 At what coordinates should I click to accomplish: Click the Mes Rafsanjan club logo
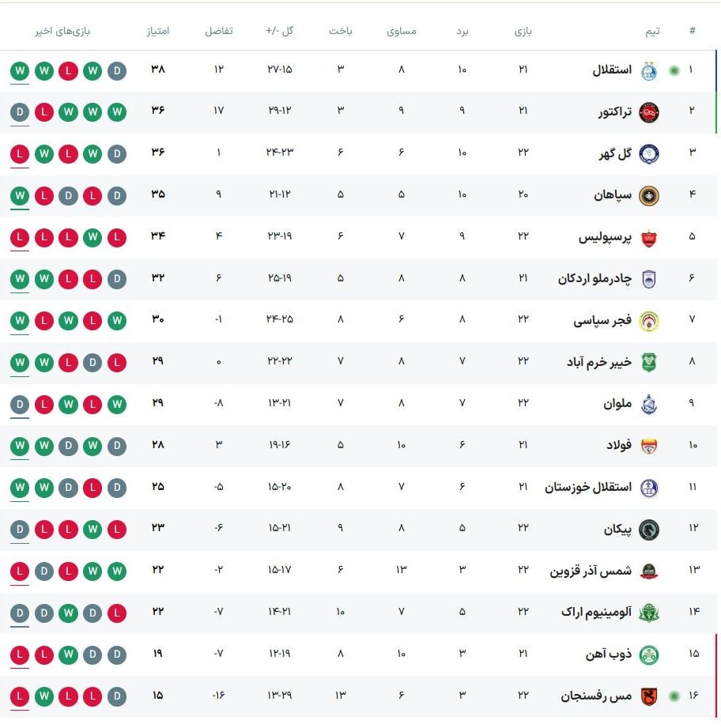[x=649, y=696]
